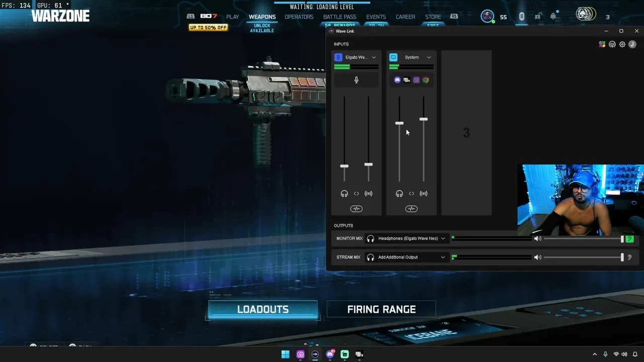Screen dimensions: 644x362
Task: Click the Firing Range button
Action: click(x=381, y=309)
